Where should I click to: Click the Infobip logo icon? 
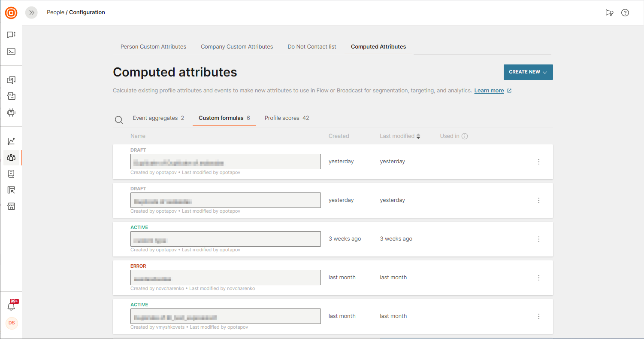(11, 13)
